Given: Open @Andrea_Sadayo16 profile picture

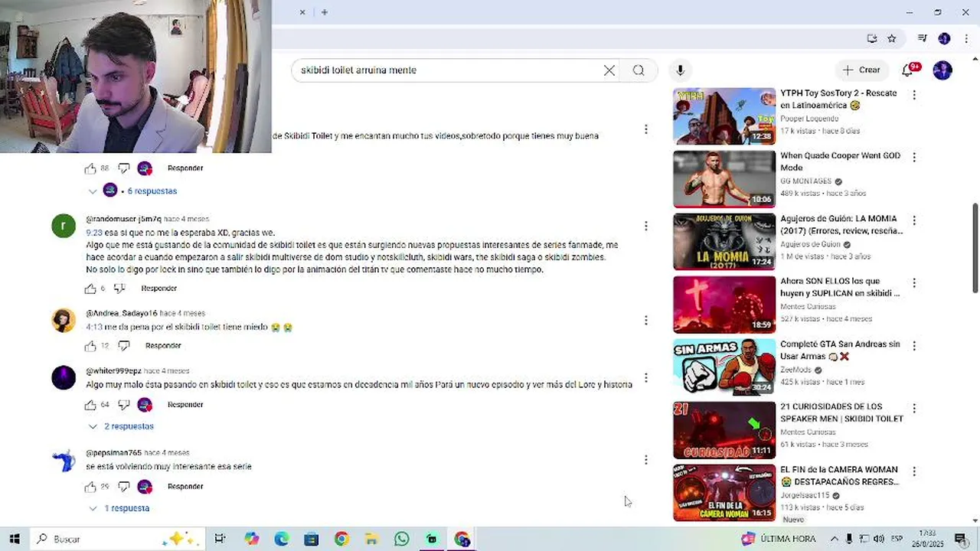Looking at the screenshot, I should 64,320.
